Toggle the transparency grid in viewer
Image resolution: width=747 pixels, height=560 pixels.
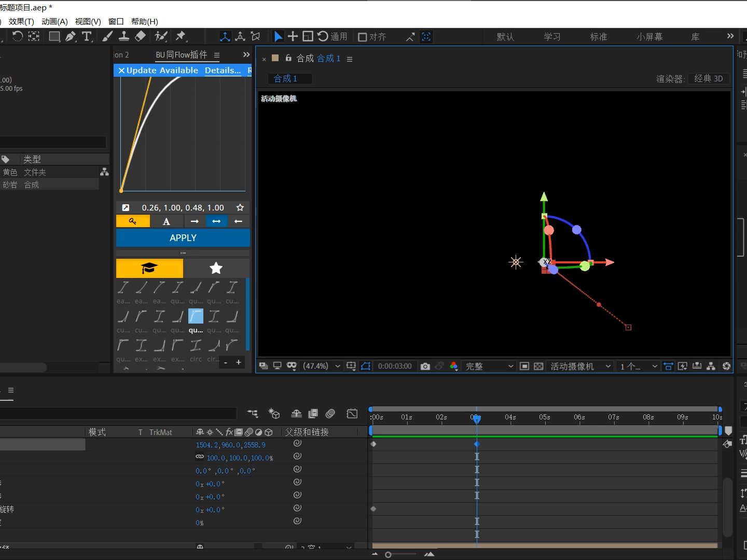pos(538,366)
